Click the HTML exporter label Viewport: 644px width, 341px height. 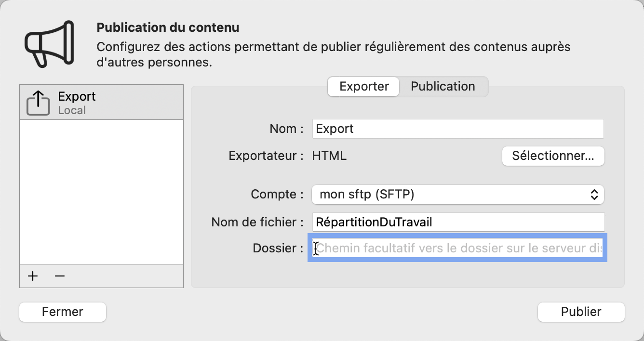pyautogui.click(x=329, y=156)
